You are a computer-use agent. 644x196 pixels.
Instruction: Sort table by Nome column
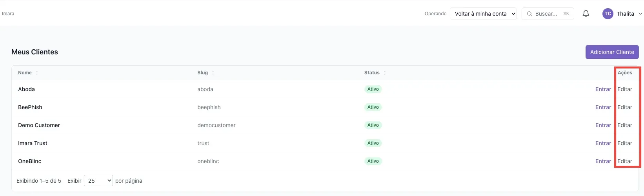click(28, 73)
